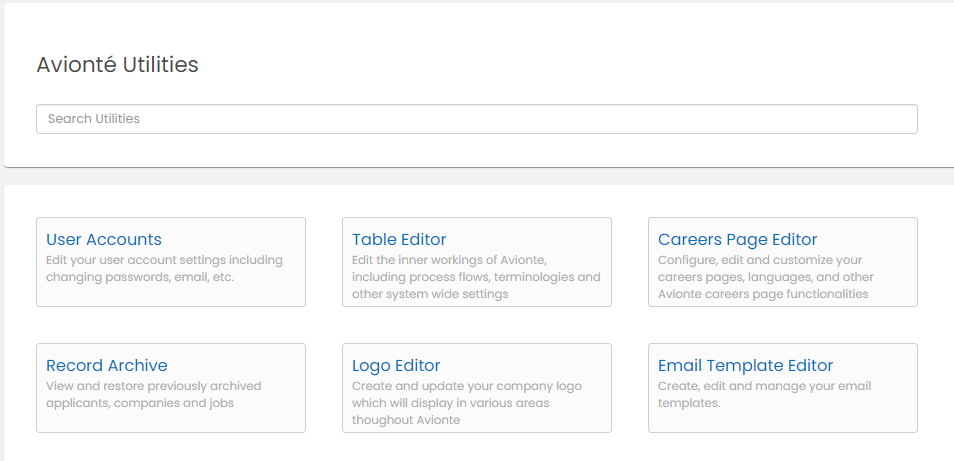Click the 'Create, edit and manage your email' description
The height and width of the screenshot is (461, 954).
coord(764,395)
